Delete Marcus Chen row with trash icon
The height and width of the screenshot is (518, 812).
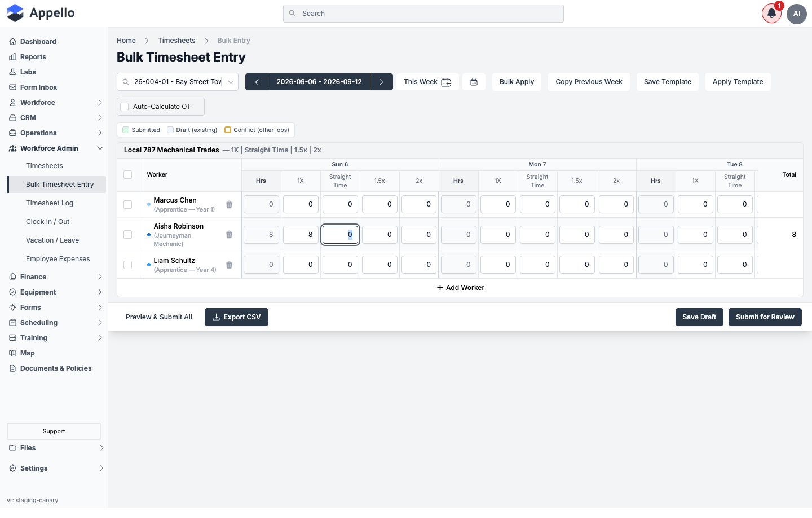(229, 205)
